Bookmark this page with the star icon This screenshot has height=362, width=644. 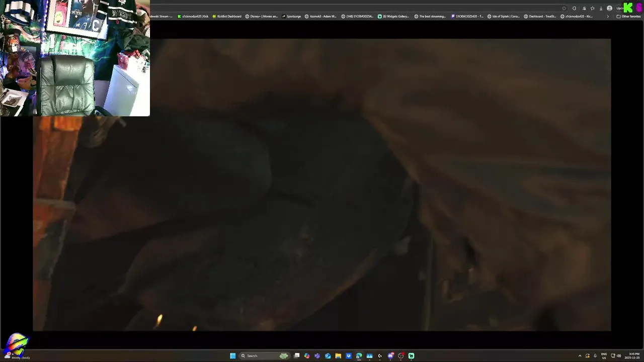564,8
